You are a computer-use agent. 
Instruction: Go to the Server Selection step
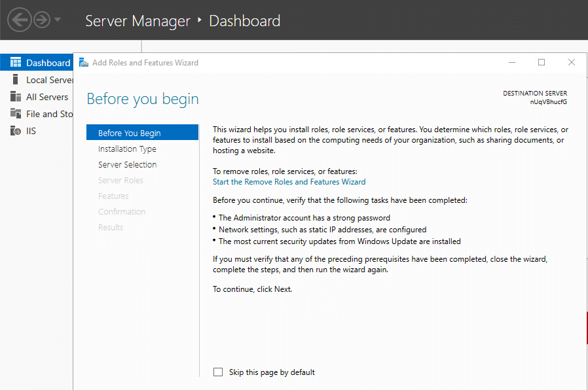pyautogui.click(x=128, y=165)
